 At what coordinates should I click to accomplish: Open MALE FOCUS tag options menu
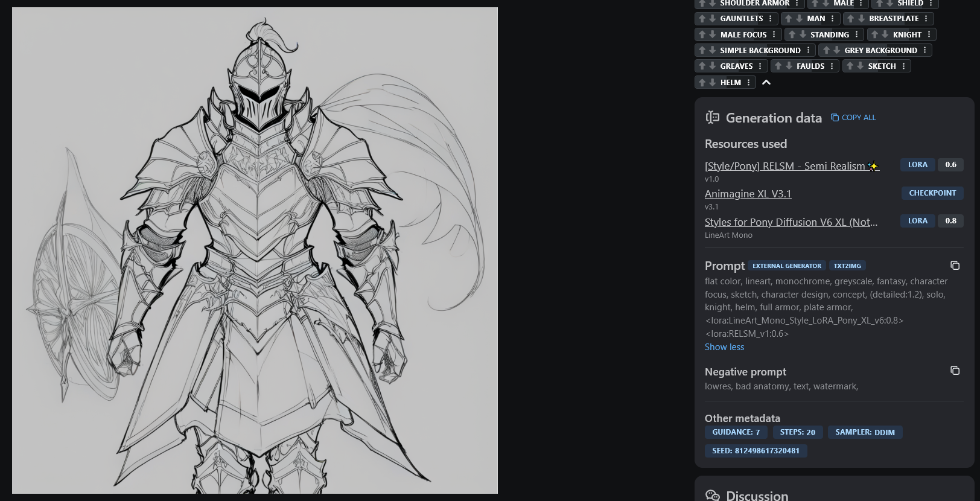point(774,34)
